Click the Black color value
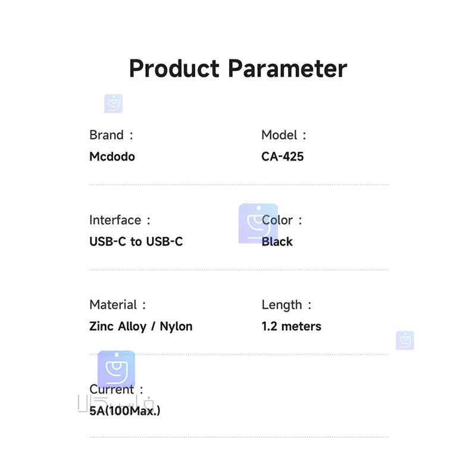Image resolution: width=476 pixels, height=476 pixels. (277, 242)
